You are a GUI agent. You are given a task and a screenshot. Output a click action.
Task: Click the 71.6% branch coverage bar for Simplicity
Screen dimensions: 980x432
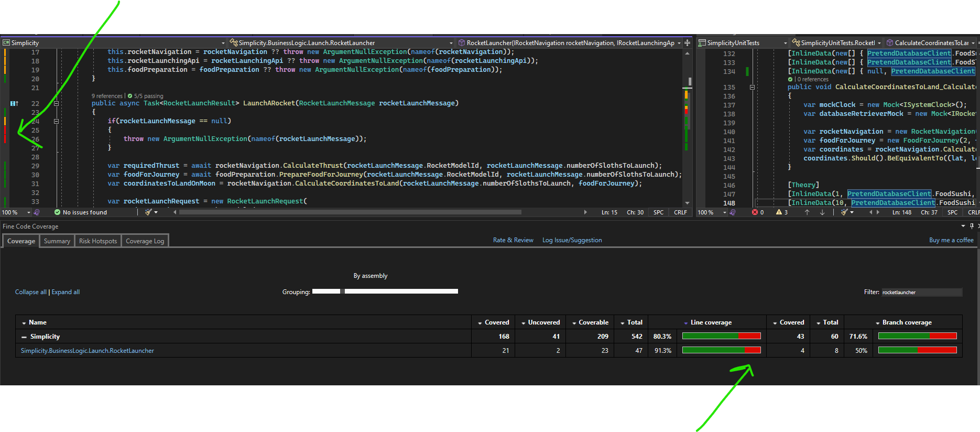pos(917,336)
